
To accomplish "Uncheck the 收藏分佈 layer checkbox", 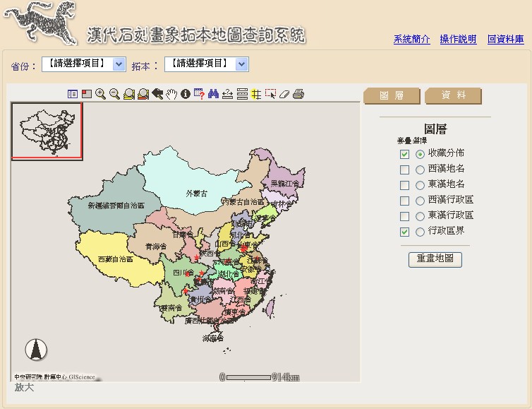I will [404, 154].
